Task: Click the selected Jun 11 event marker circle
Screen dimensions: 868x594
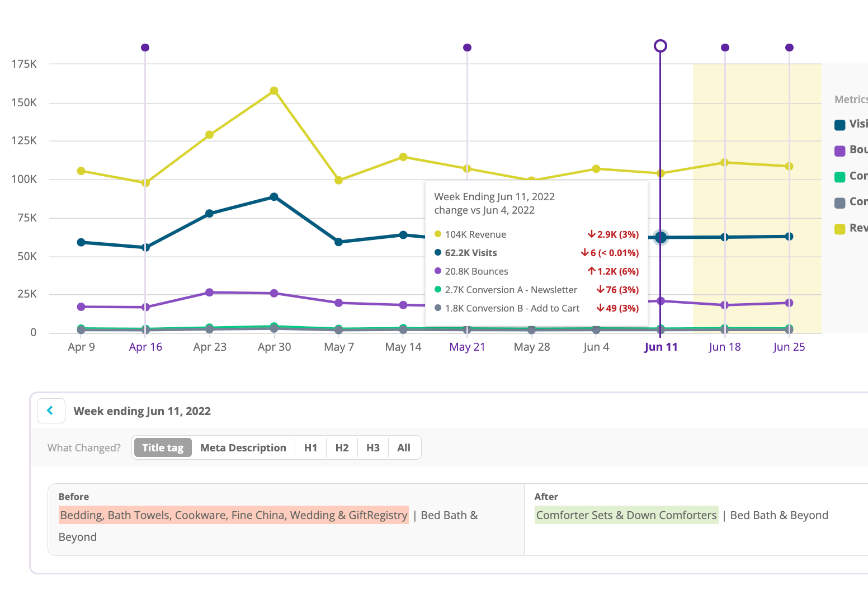Action: (661, 46)
